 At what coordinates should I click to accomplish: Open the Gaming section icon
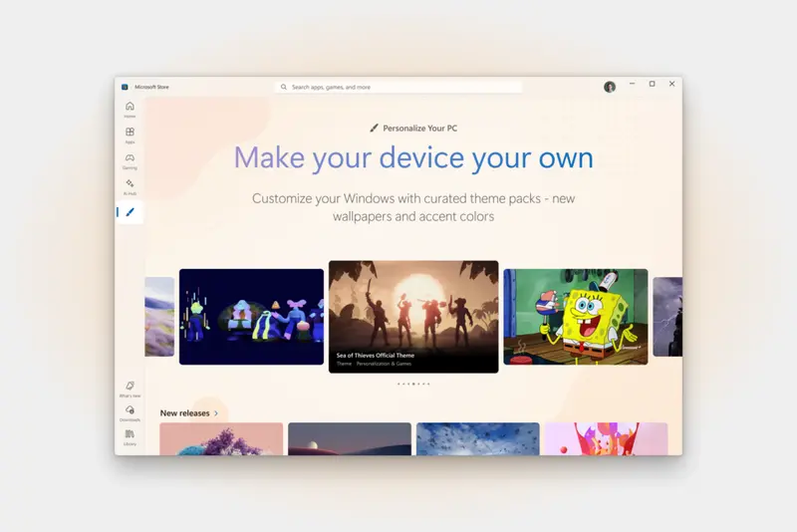coord(130,158)
